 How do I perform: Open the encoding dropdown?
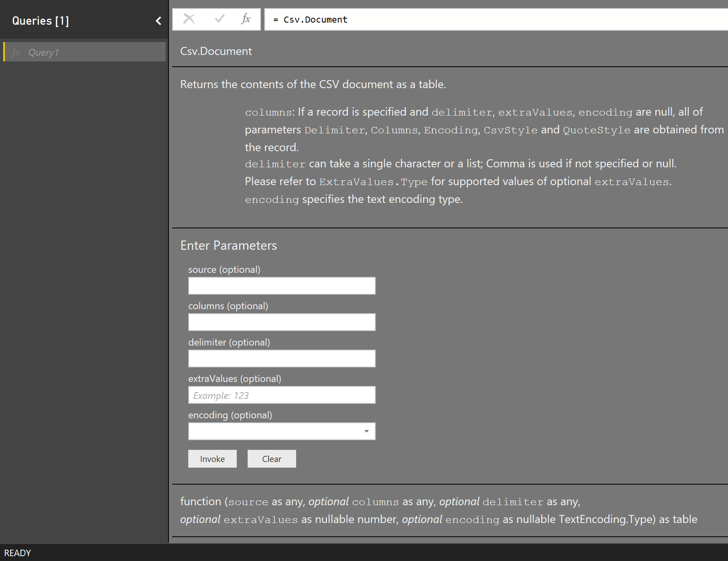click(282, 431)
